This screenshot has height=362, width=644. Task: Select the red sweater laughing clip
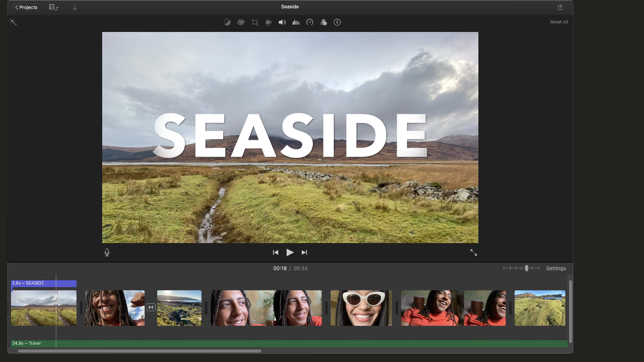tap(453, 308)
